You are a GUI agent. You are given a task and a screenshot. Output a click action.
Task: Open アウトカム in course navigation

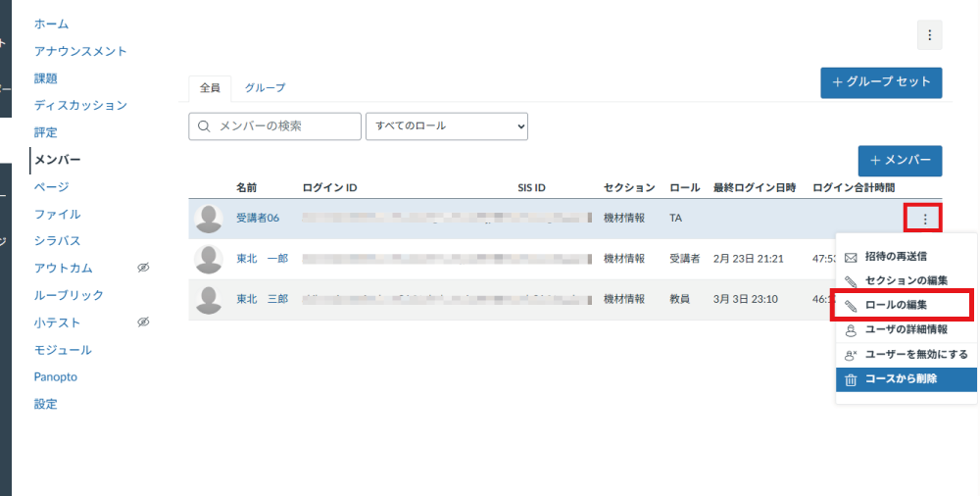[63, 268]
